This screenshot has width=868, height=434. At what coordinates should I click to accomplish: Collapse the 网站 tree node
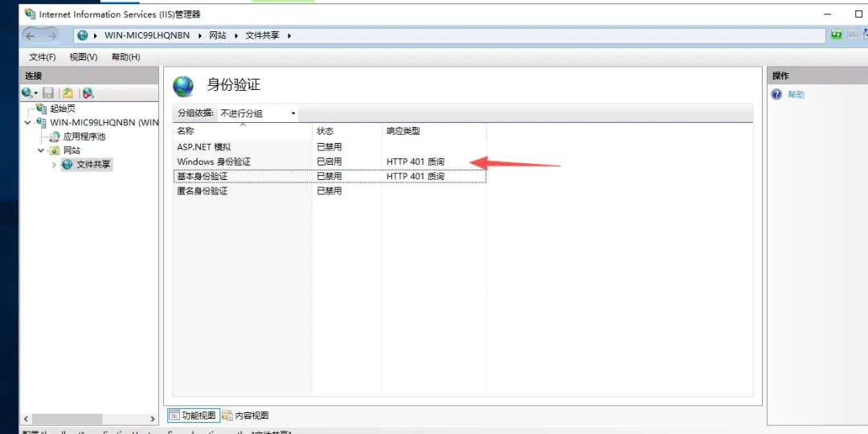coord(41,150)
